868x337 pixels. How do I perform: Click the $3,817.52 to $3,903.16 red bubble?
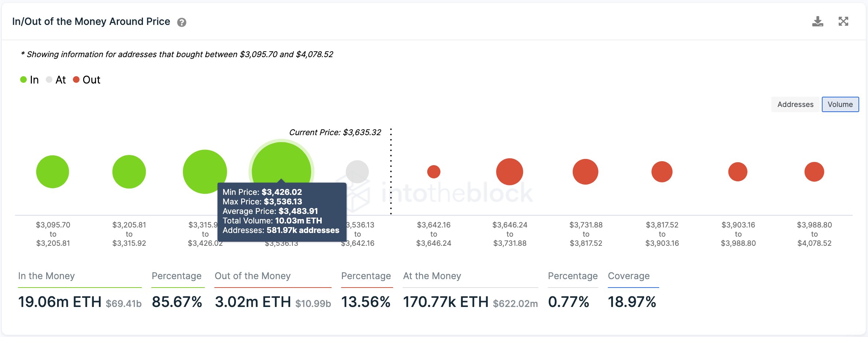click(x=662, y=172)
